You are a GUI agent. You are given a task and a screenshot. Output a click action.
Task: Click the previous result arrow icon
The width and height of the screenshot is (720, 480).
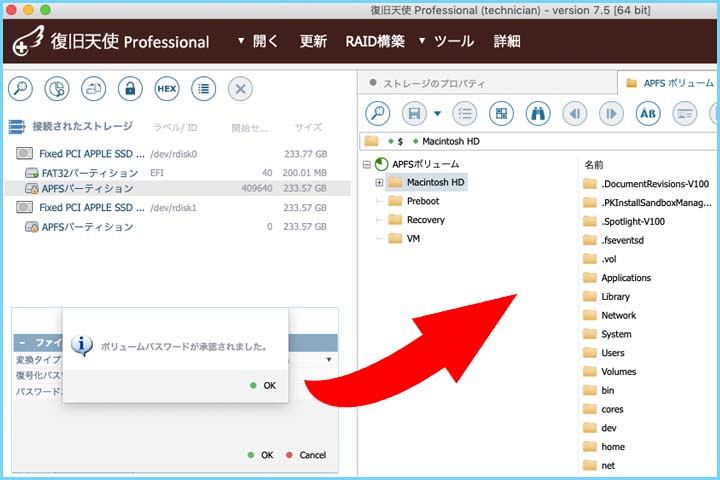(x=575, y=113)
